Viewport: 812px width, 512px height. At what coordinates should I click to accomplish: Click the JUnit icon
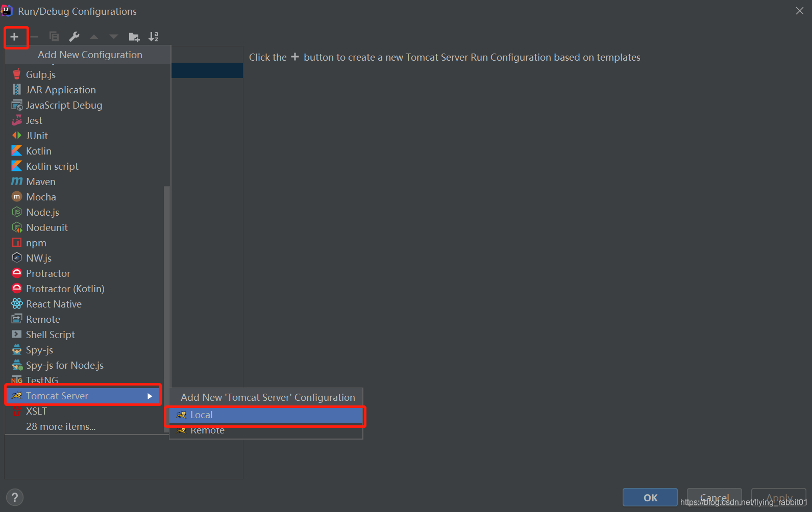pyautogui.click(x=17, y=136)
